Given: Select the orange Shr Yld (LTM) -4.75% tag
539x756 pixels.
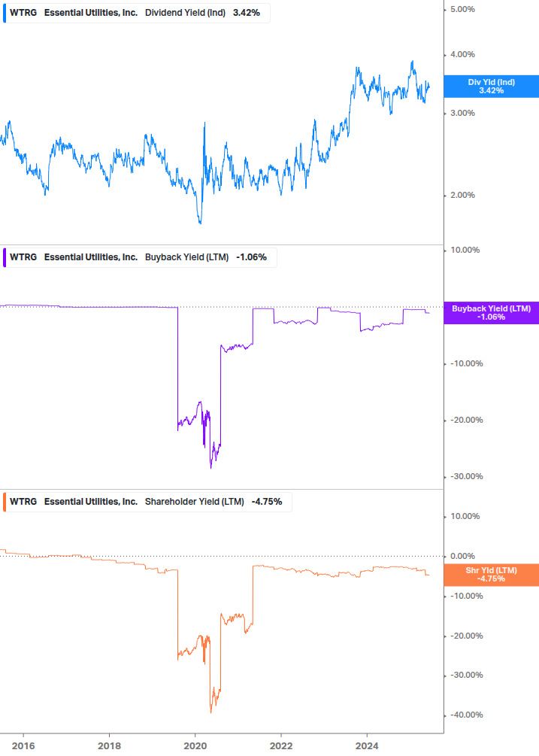Looking at the screenshot, I should coord(492,575).
